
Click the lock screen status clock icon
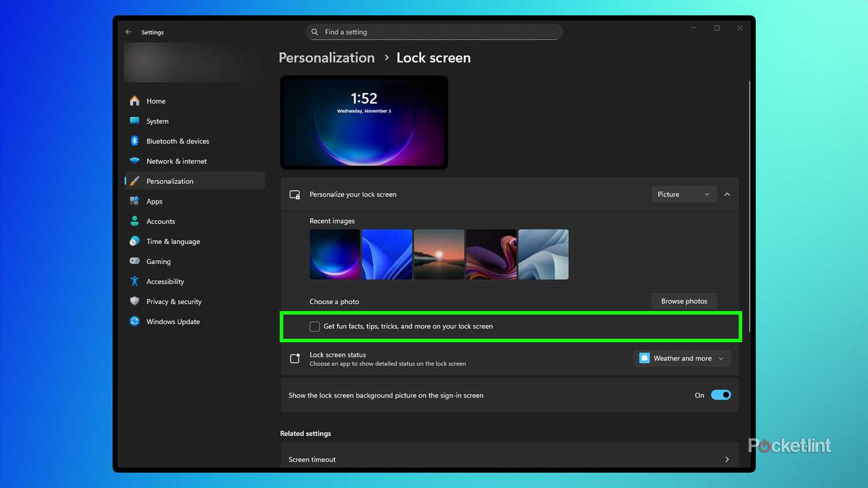(x=295, y=358)
